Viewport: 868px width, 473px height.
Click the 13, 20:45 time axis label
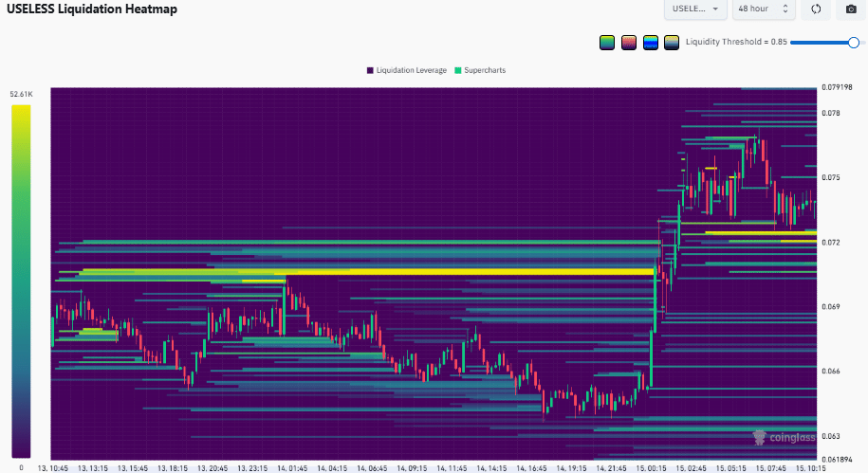pyautogui.click(x=212, y=468)
